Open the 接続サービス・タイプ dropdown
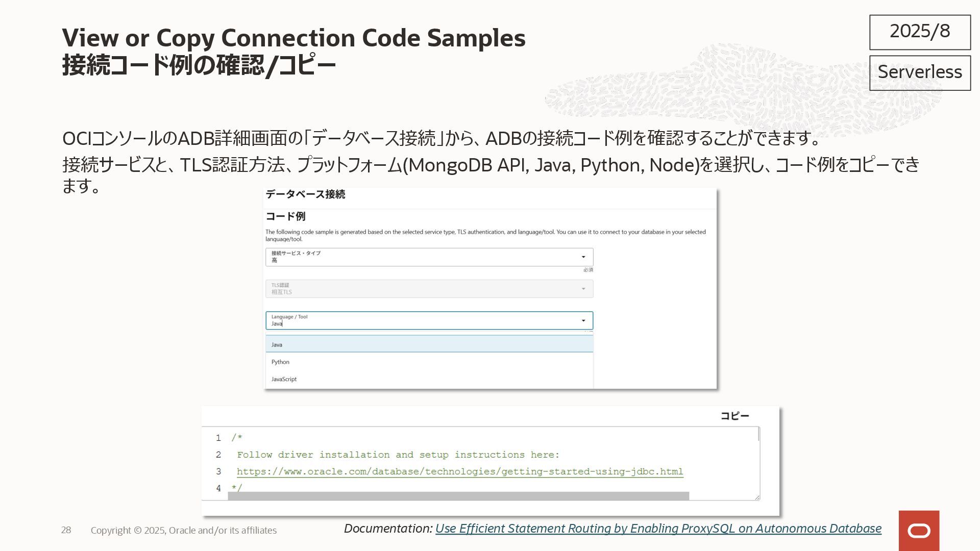Screen dimensions: 980x551 (429, 257)
